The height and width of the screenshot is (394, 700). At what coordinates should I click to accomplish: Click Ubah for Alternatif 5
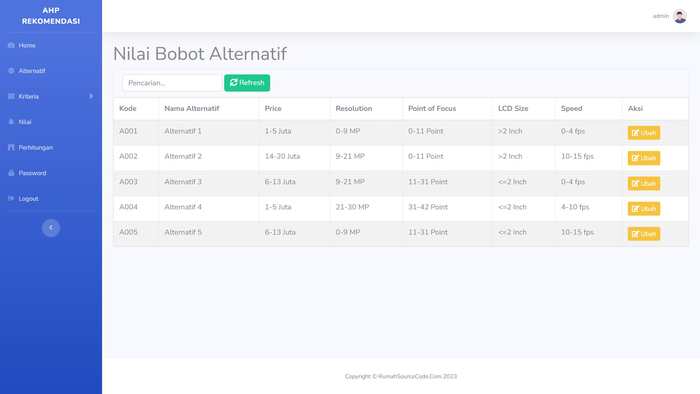pos(644,234)
